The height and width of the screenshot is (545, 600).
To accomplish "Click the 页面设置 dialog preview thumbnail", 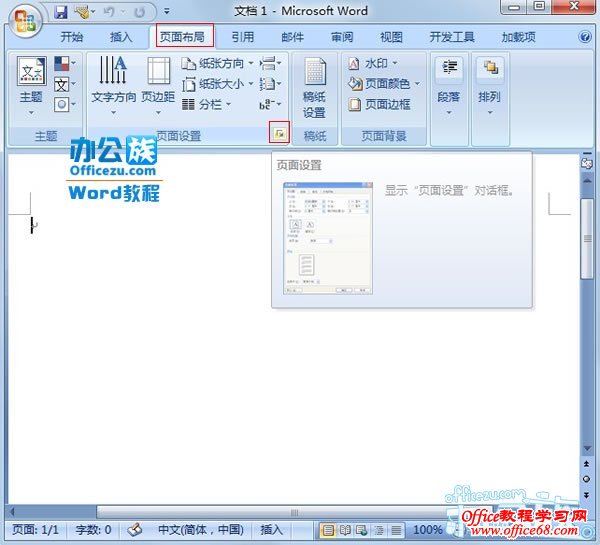I will click(328, 238).
